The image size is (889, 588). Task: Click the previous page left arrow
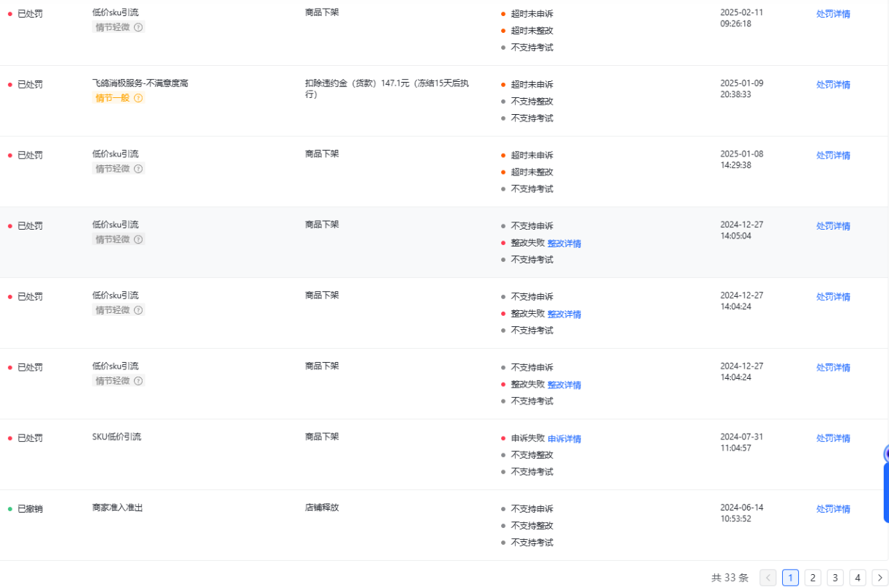tap(768, 578)
